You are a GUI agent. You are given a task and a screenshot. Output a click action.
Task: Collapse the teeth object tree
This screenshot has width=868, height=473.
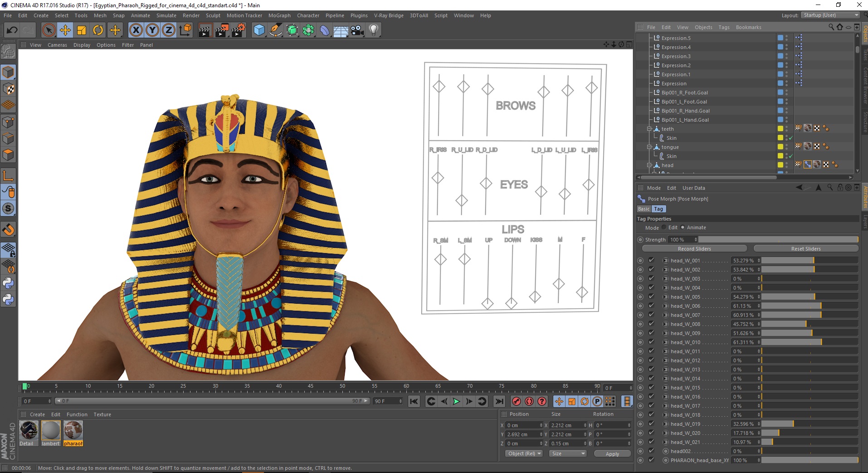coord(649,129)
